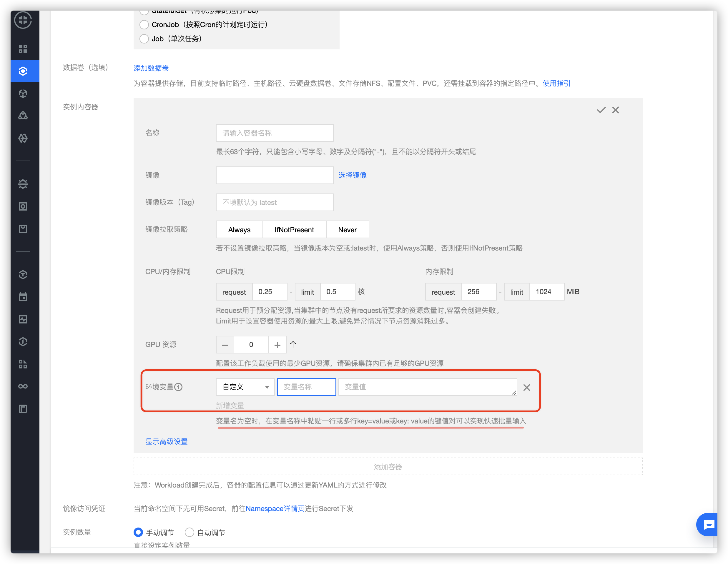Open the monitoring chart sidebar icon

[23, 319]
